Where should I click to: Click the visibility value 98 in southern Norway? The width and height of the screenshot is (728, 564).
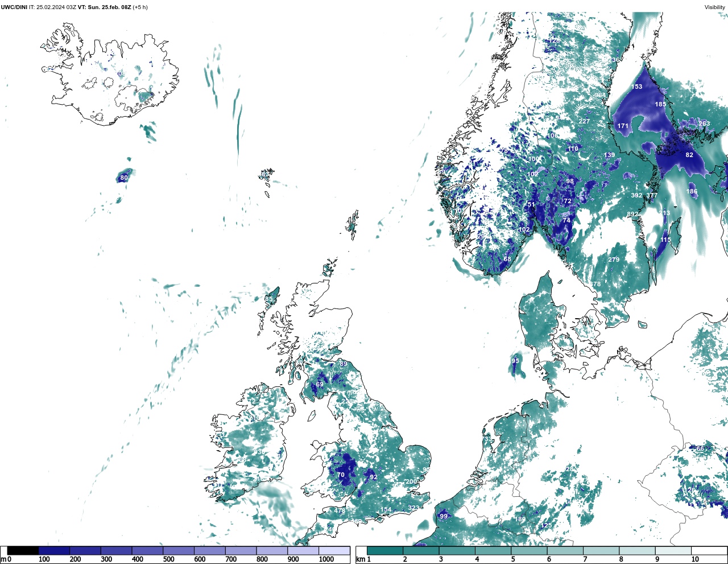[x=570, y=181]
